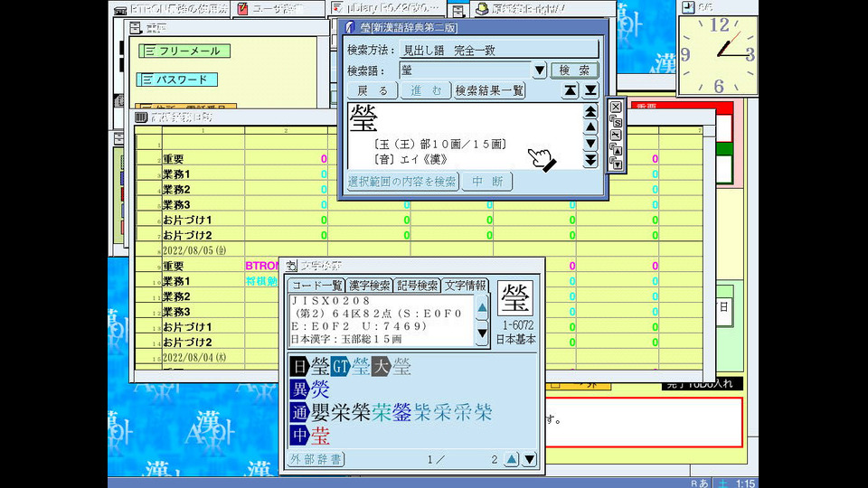Click the 進む forward button
Image resolution: width=868 pixels, height=488 pixels.
426,90
